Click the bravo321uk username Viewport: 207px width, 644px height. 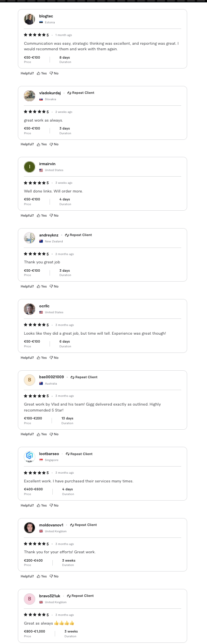[50, 596]
